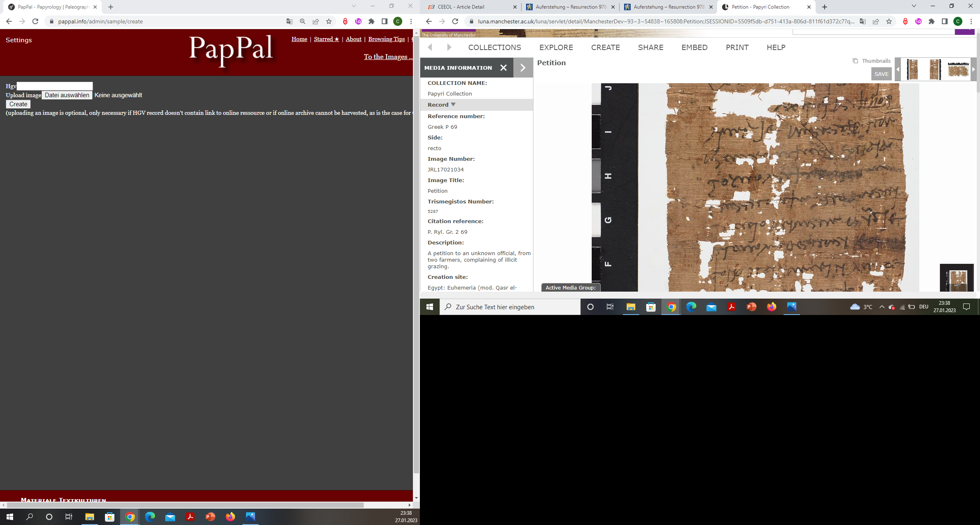The width and height of the screenshot is (980, 525).
Task: Click the Create button
Action: (18, 104)
